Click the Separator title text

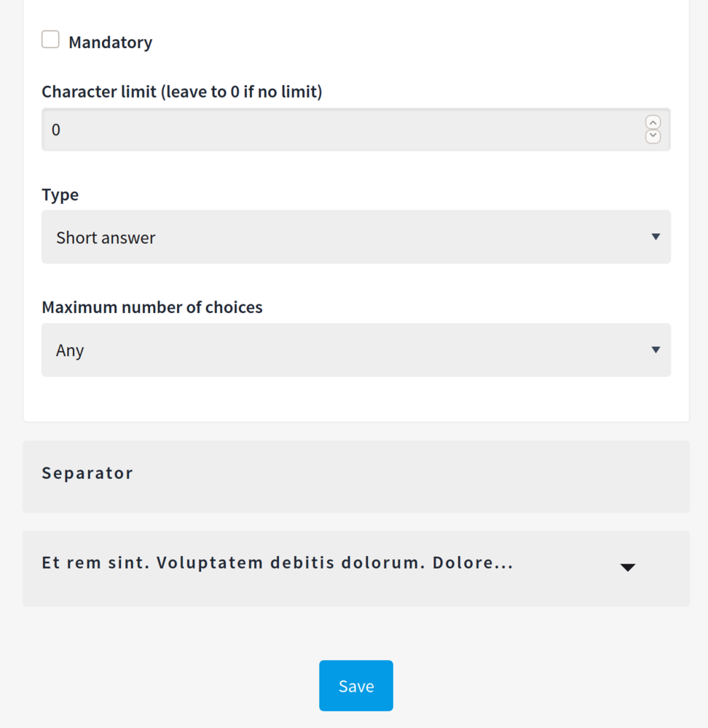[87, 473]
